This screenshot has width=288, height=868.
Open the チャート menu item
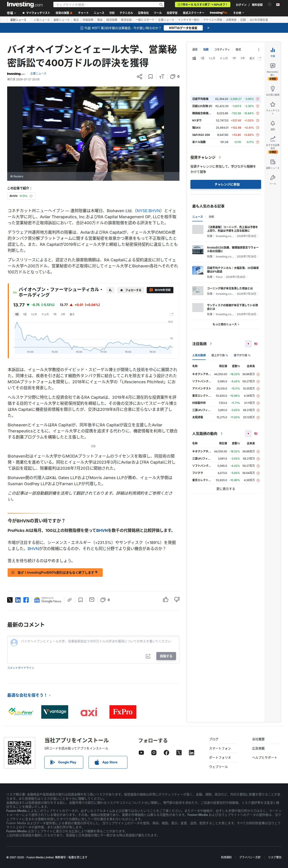click(x=83, y=13)
